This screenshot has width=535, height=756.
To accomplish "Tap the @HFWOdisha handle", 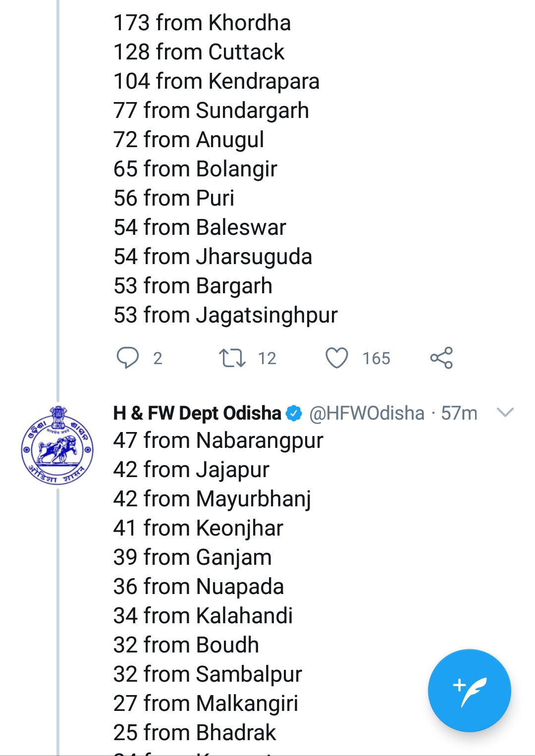I will [x=367, y=413].
